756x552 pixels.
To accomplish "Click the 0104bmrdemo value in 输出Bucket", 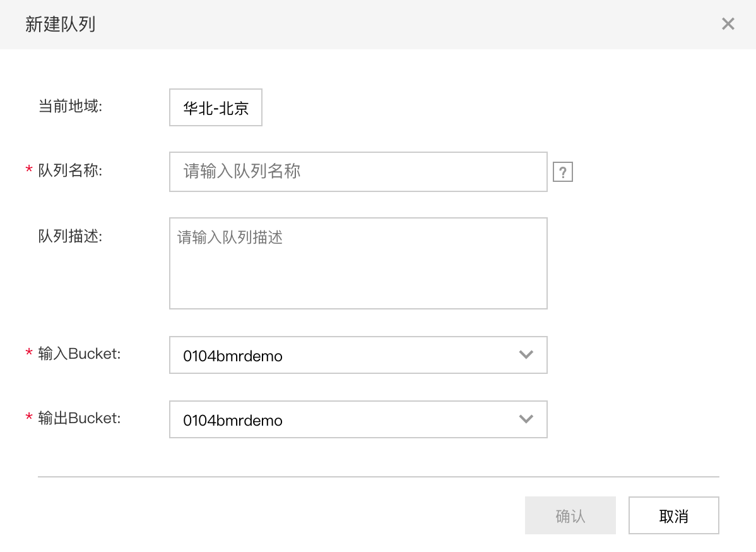I will click(x=233, y=421).
